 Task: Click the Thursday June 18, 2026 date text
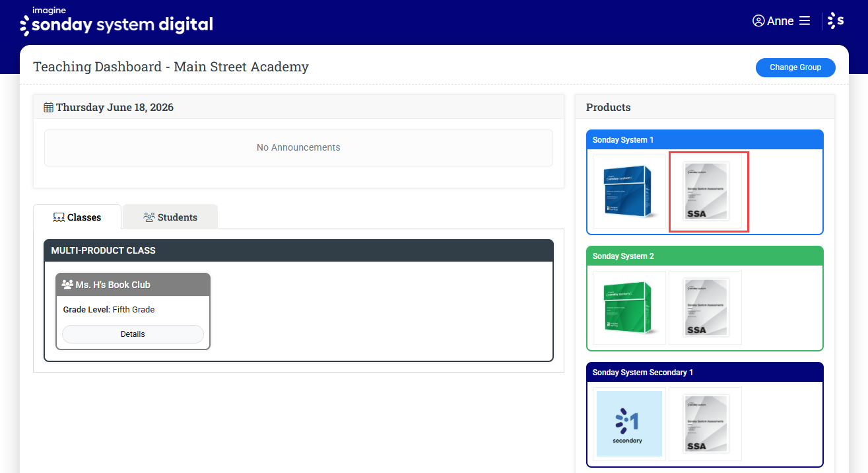tap(115, 107)
